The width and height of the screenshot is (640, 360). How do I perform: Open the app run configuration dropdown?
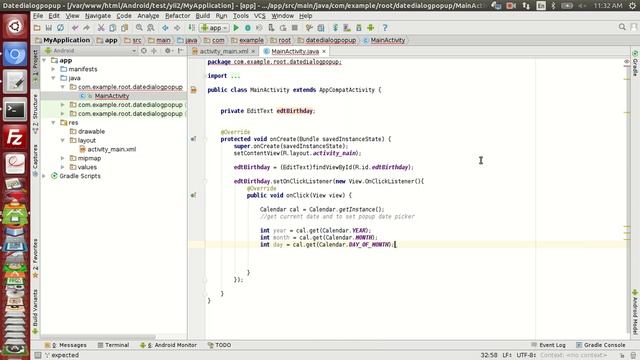coord(215,28)
